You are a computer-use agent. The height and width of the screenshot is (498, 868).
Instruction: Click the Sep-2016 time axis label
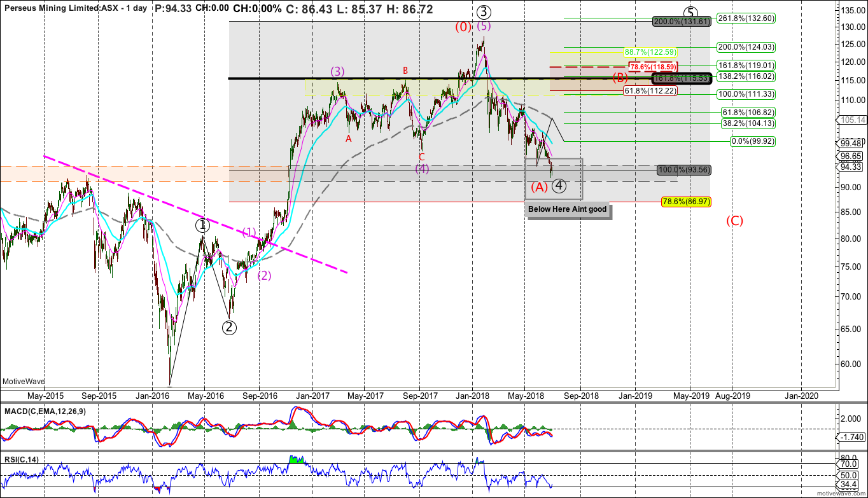coord(258,396)
